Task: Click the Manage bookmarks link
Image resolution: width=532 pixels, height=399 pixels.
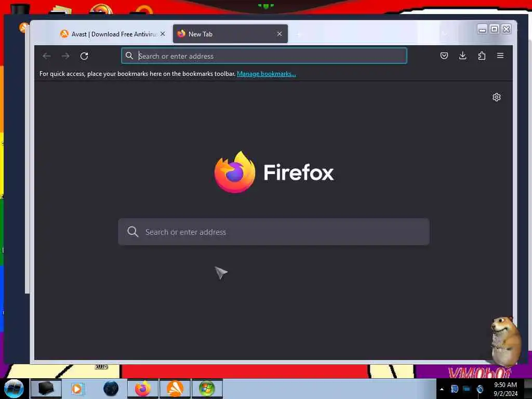Action: point(267,74)
